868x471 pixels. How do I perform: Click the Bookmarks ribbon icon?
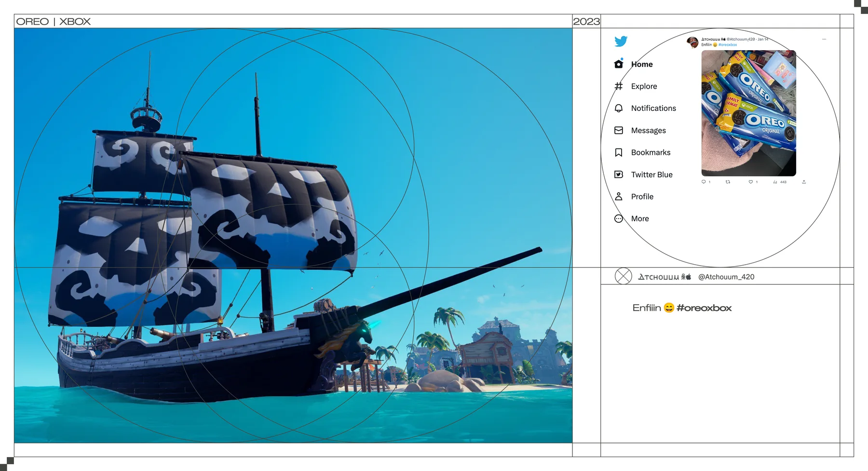[x=619, y=152]
